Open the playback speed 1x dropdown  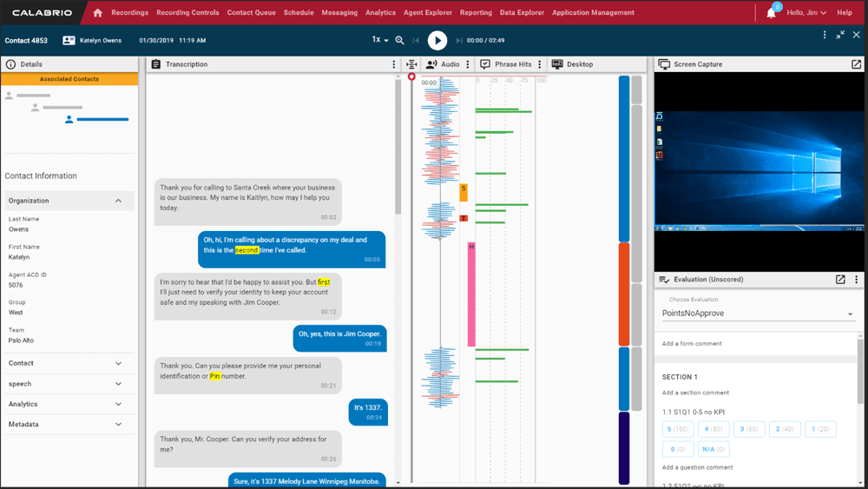point(380,40)
